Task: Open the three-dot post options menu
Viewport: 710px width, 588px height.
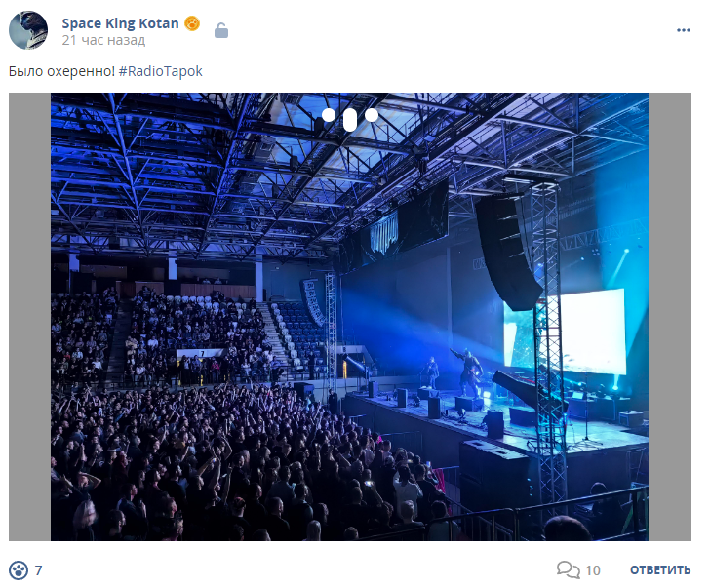Action: (x=684, y=30)
